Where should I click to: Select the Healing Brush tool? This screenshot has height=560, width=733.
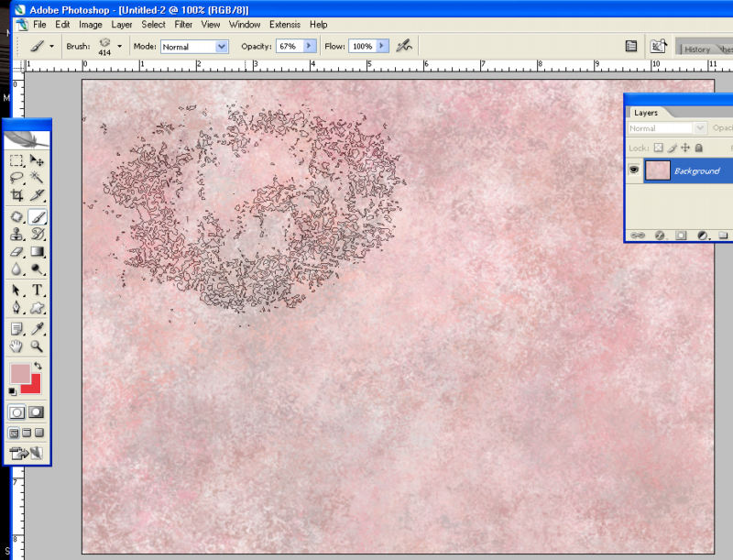pos(16,217)
